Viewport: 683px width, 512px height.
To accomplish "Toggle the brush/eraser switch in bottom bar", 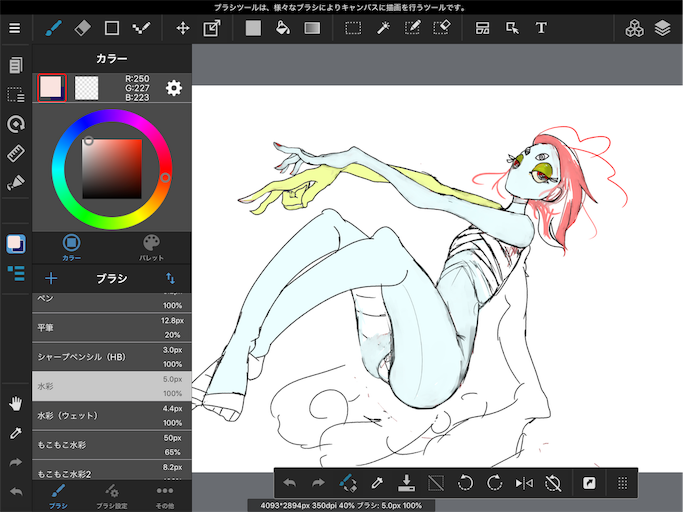I will pyautogui.click(x=348, y=483).
